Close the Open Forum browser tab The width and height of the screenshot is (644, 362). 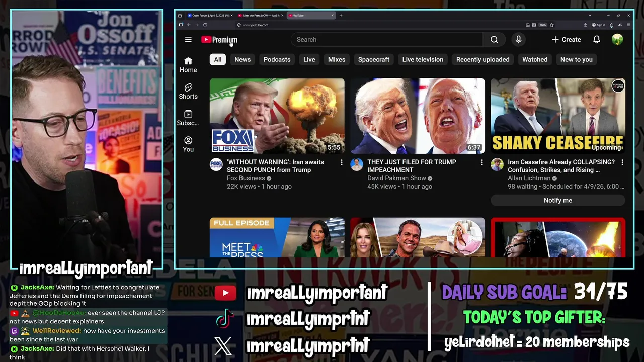[231, 16]
